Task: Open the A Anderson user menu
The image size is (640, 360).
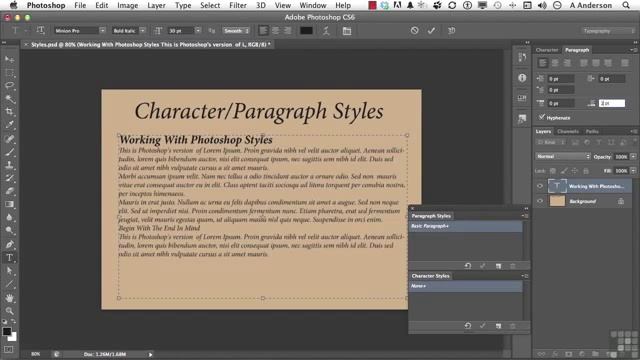Action: pyautogui.click(x=591, y=5)
